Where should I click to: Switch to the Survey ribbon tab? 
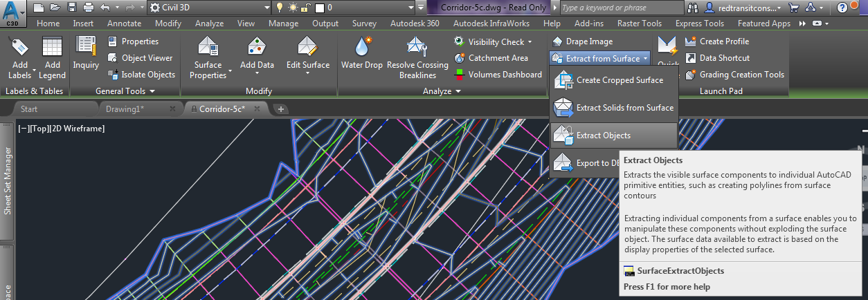point(364,24)
